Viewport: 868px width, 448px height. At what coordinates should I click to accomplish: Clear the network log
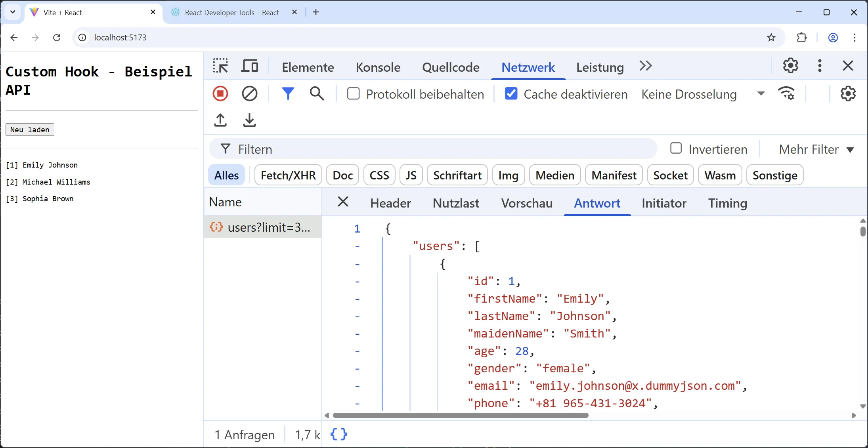point(250,94)
